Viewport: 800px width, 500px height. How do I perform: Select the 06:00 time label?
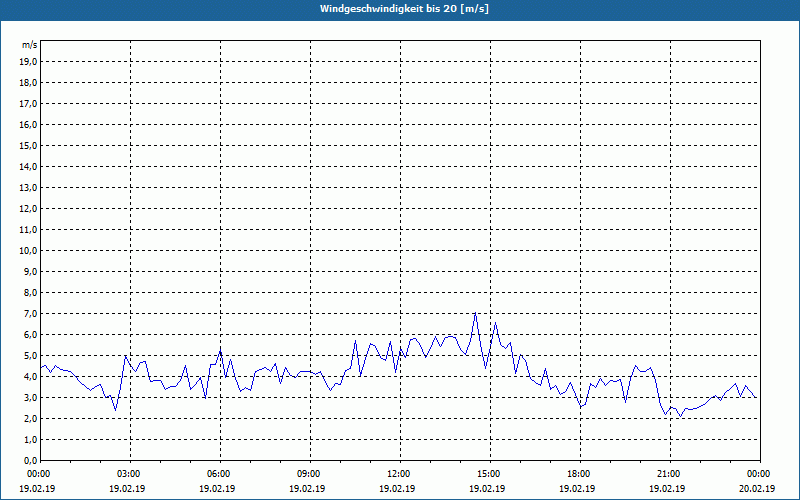pos(220,474)
